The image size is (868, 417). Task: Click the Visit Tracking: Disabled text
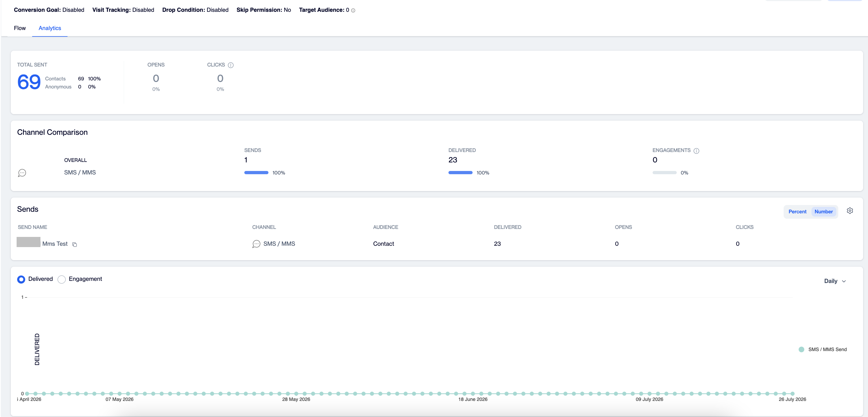(123, 10)
